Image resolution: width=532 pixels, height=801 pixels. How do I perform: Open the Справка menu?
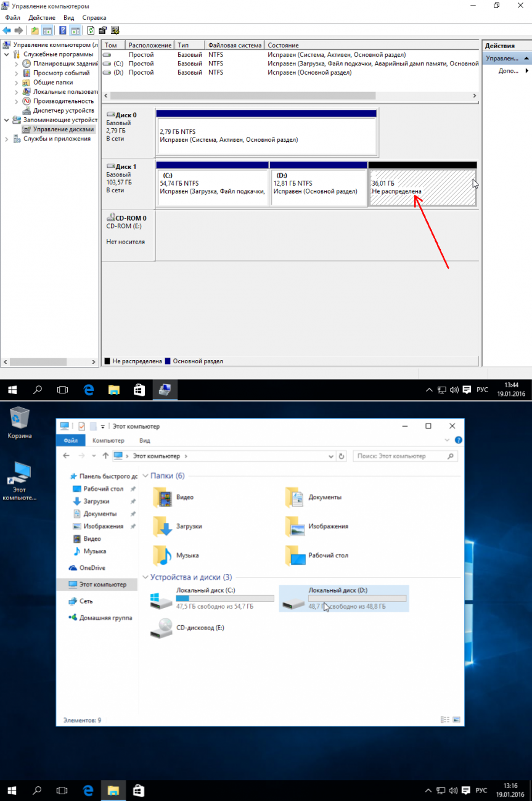point(94,18)
